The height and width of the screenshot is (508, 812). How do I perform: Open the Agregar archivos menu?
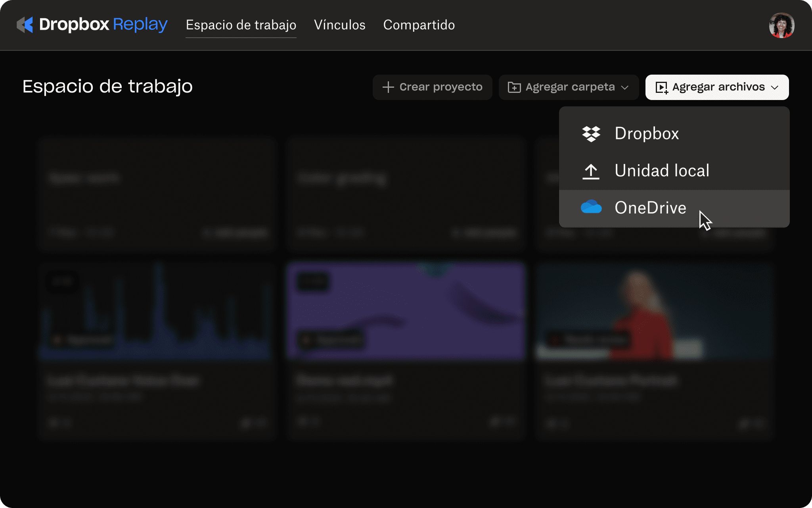click(717, 87)
